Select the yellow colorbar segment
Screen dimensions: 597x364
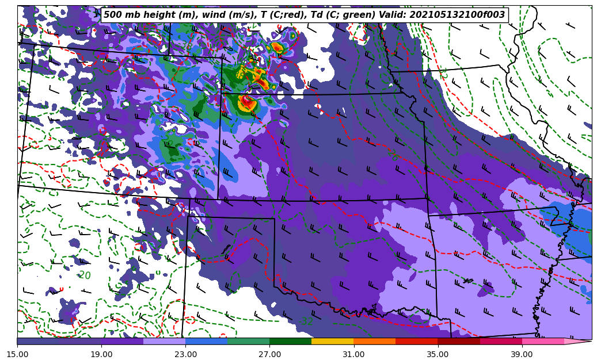pyautogui.click(x=332, y=341)
